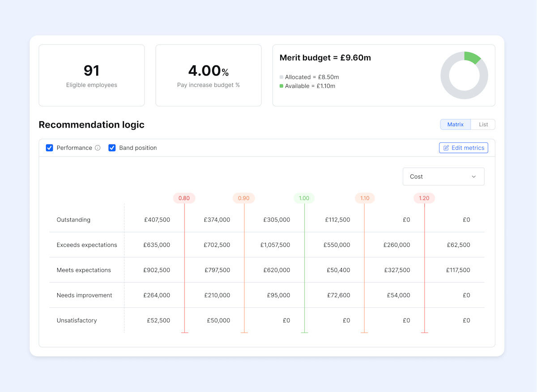Select the 1.00 band position marker
537x392 pixels.
click(304, 198)
